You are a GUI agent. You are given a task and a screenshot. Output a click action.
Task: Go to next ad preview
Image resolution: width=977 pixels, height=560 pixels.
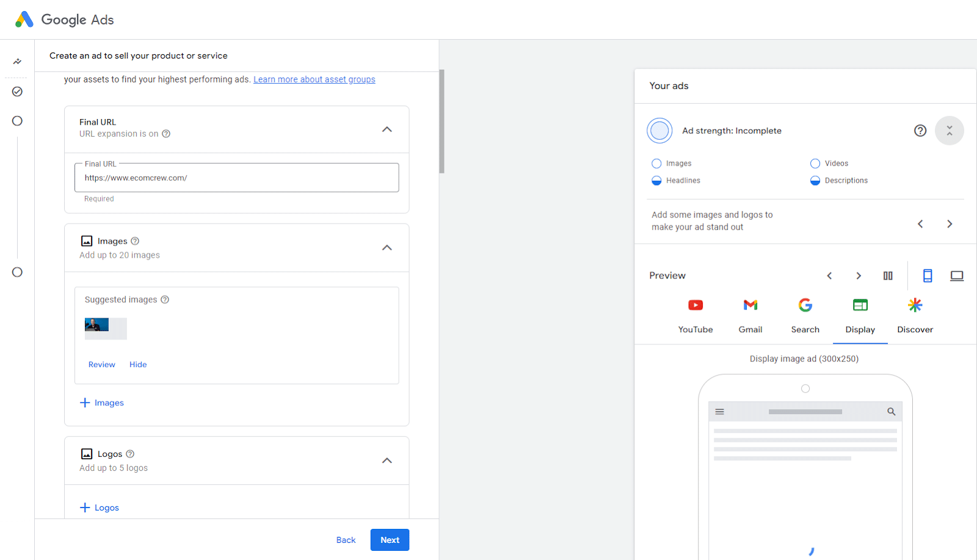click(x=859, y=276)
